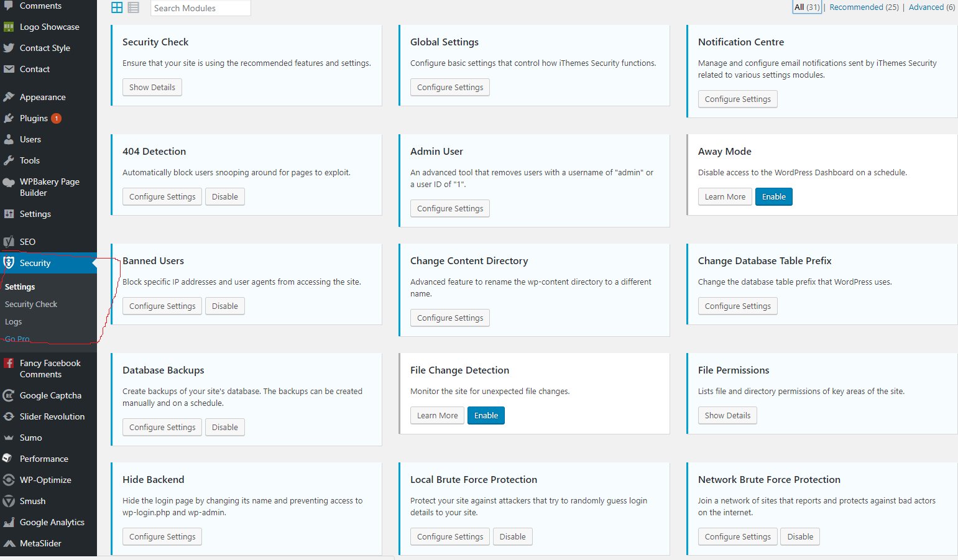Click the Google Captcha icon
Image resolution: width=958 pixels, height=560 pixels.
point(9,395)
